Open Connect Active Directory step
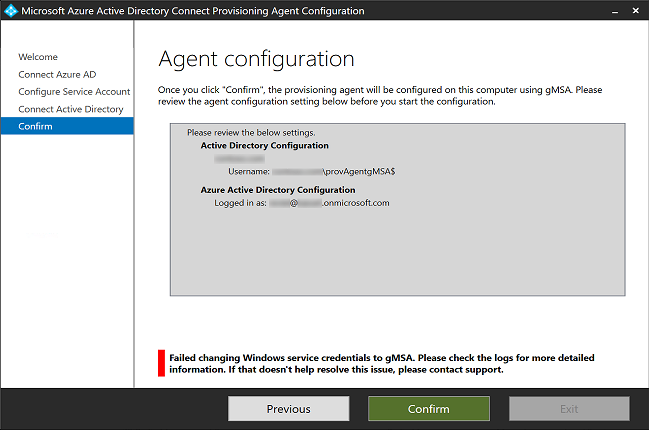This screenshot has height=430, width=649. click(71, 109)
